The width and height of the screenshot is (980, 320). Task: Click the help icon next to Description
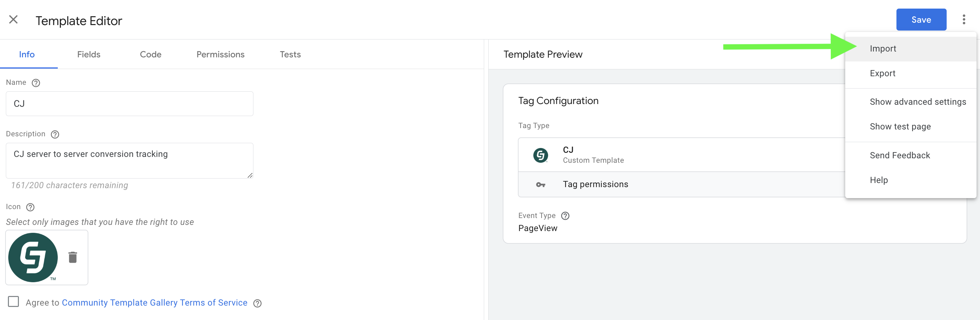tap(55, 134)
